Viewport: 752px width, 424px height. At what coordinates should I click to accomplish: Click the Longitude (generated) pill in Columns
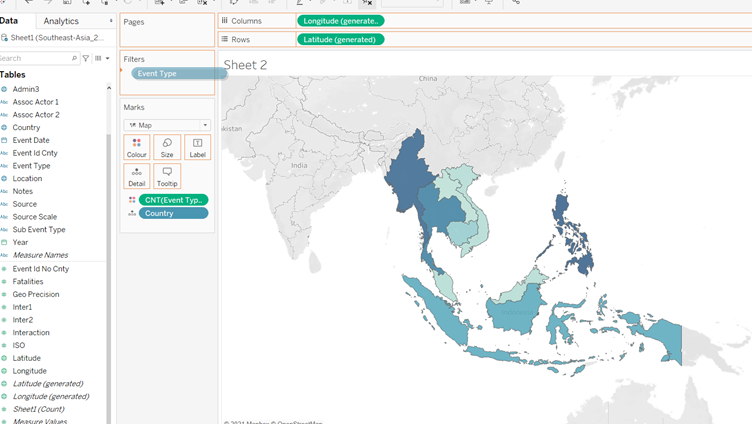(340, 21)
